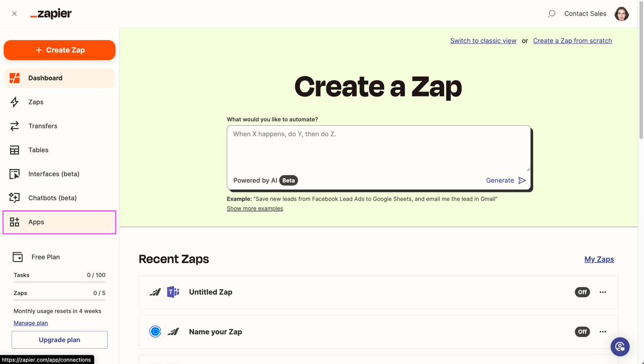Screen dimensions: 644x364
Task: Toggle the Name your Zap switch on
Action: point(582,332)
